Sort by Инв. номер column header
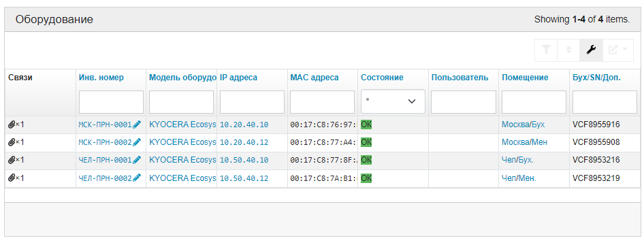The height and width of the screenshot is (247, 644). [101, 78]
